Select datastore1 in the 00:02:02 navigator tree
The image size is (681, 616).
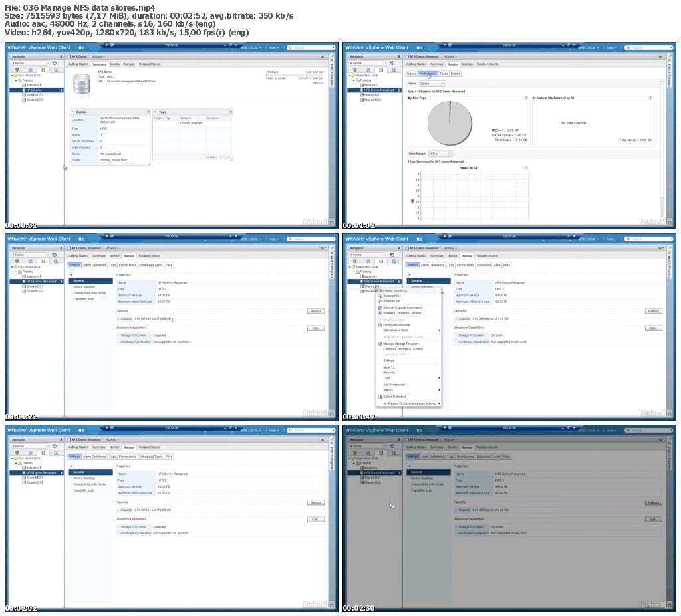coord(33,468)
